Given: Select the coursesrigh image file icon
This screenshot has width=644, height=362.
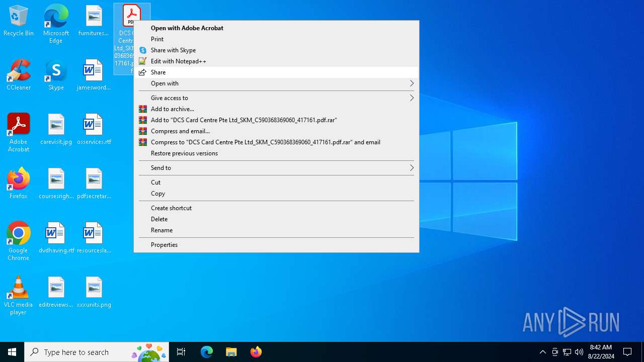Looking at the screenshot, I should click(x=56, y=184).
